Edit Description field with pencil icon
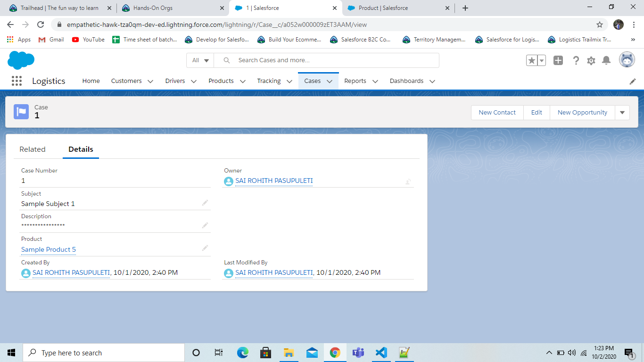The height and width of the screenshot is (362, 644). click(x=205, y=225)
